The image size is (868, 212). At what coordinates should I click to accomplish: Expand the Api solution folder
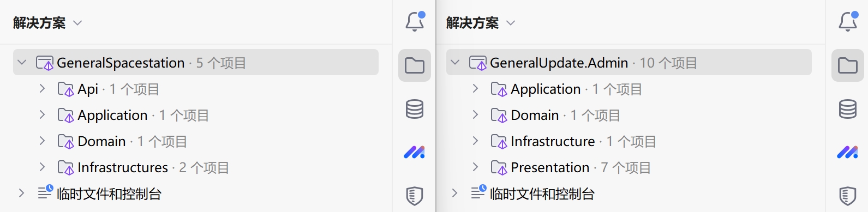pos(42,88)
